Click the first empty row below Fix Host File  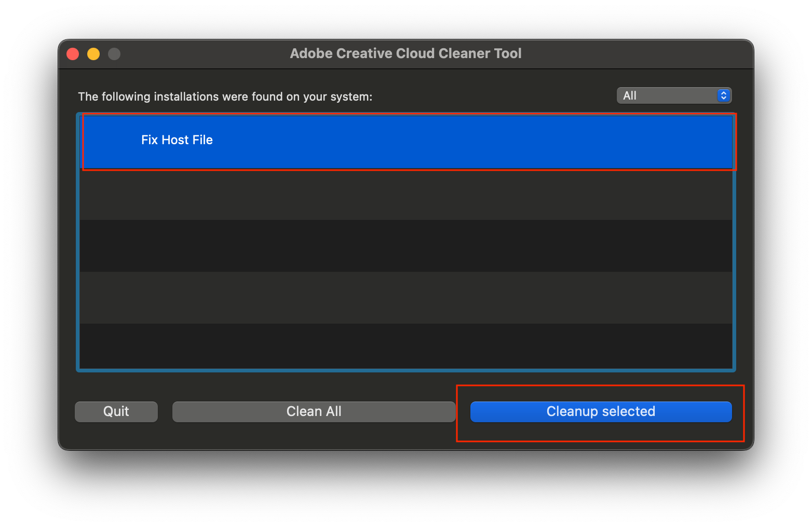coord(405,195)
